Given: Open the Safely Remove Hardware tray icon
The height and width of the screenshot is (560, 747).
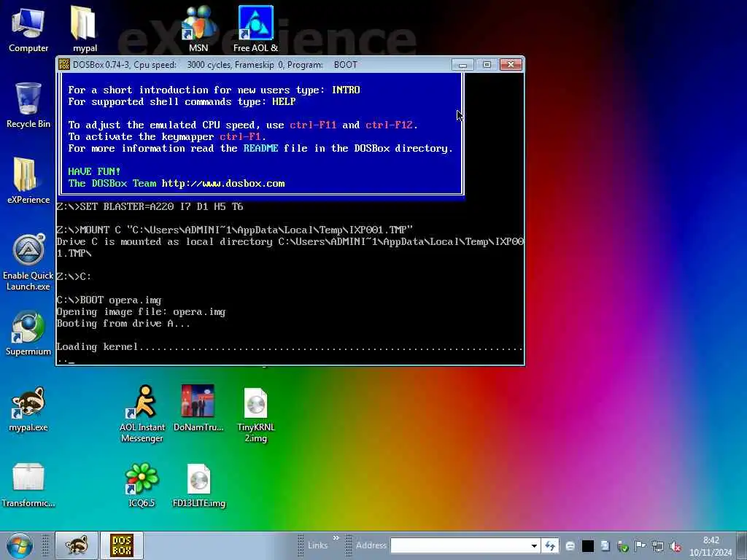Looking at the screenshot, I should pos(622,546).
